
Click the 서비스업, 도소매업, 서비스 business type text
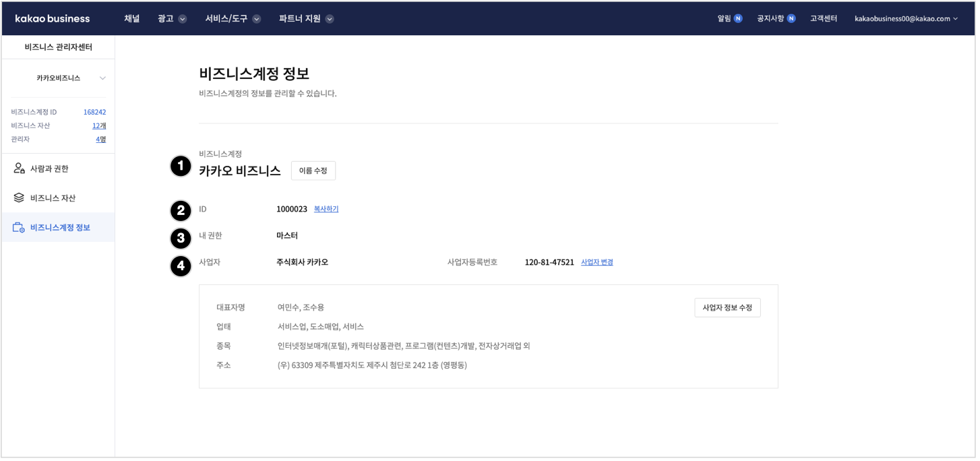point(320,327)
